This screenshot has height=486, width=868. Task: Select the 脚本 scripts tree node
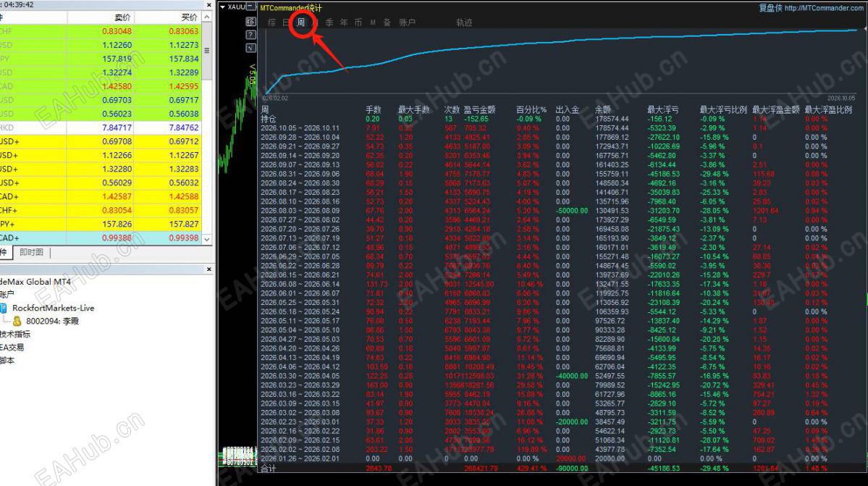tap(7, 361)
